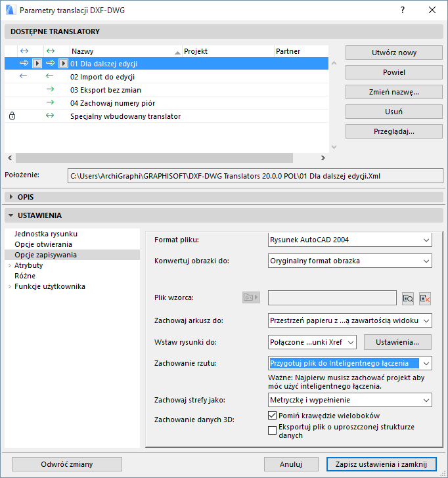Select Jednostka rysunku settings page
448x478 pixels.
[x=46, y=234]
